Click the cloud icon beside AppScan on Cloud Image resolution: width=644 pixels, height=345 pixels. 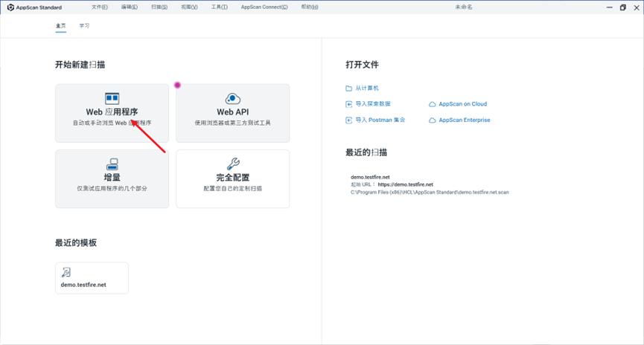[432, 104]
